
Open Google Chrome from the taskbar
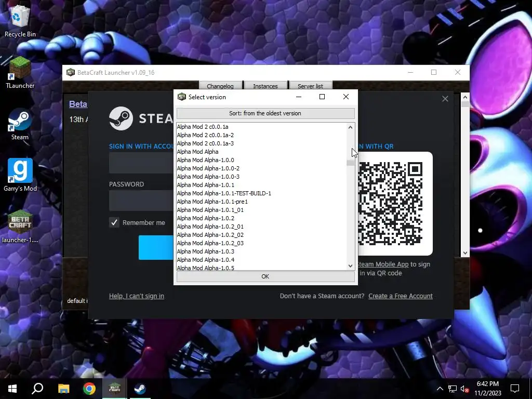click(89, 389)
